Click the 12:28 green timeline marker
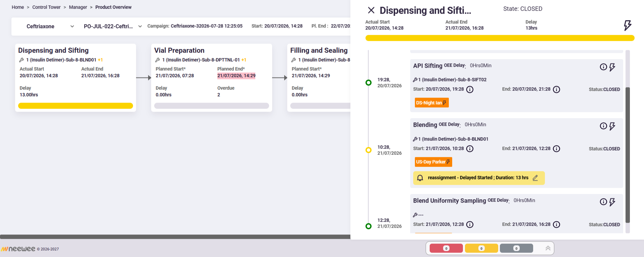This screenshot has height=257, width=644. 369,226
